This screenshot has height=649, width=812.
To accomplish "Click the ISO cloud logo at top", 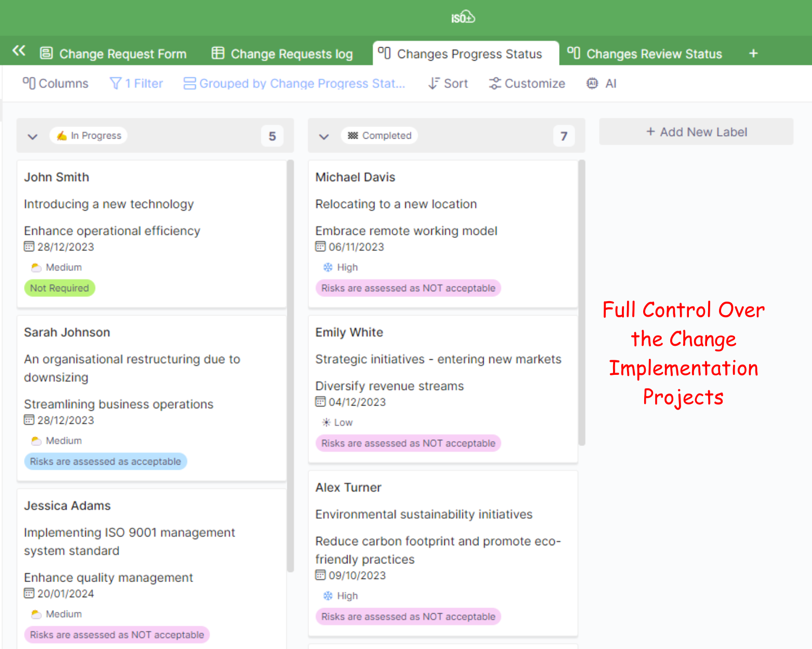I will point(462,18).
